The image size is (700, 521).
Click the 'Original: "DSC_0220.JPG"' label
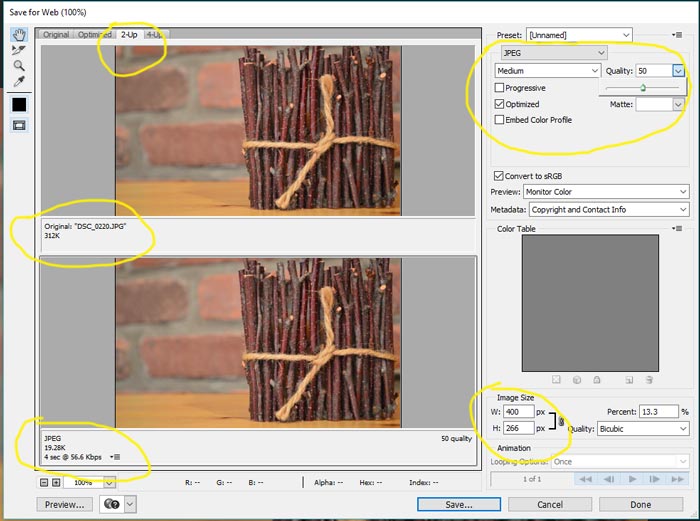pos(85,226)
